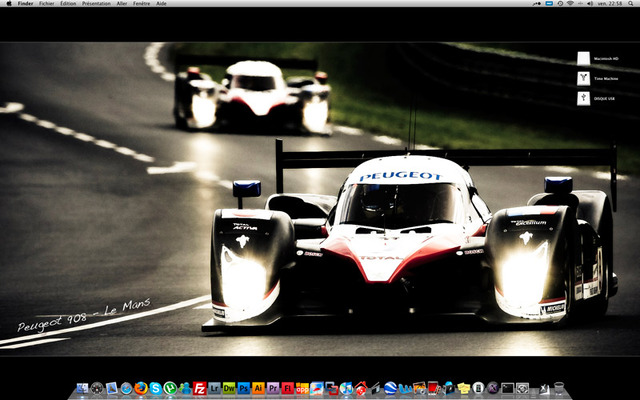
Task: Open uTorrent from the dock
Action: 170,388
